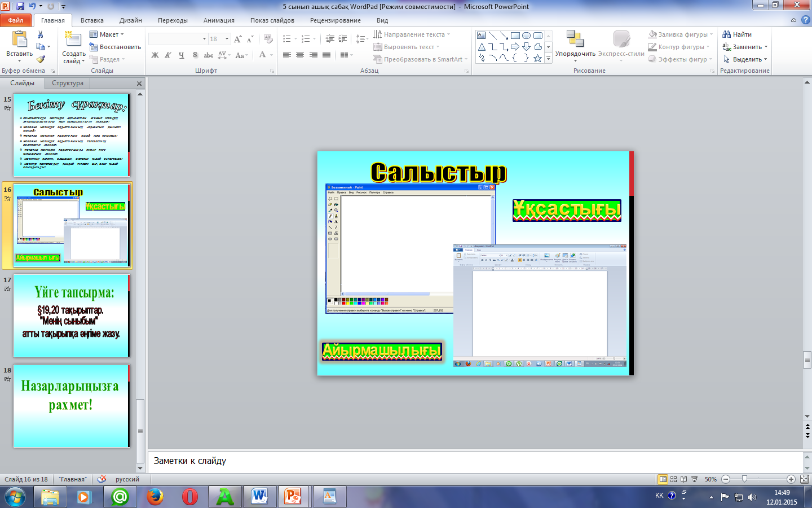The image size is (812, 508).
Task: Select the text box shape in gallery
Action: (482, 35)
